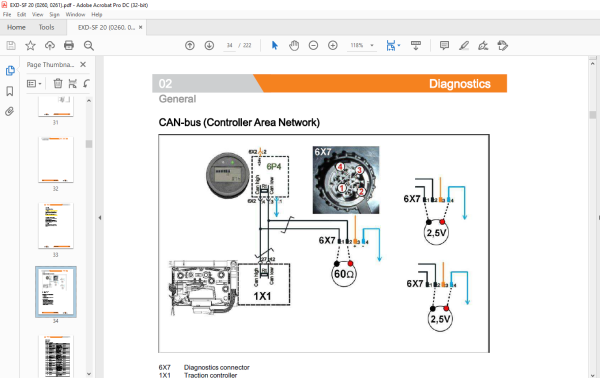Switch to the Tools tab
This screenshot has width=600, height=378.
point(46,27)
